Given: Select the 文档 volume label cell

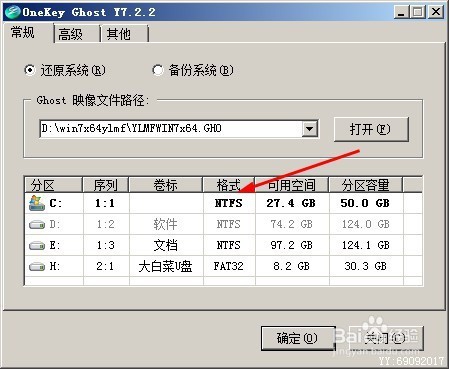Looking at the screenshot, I should [166, 245].
